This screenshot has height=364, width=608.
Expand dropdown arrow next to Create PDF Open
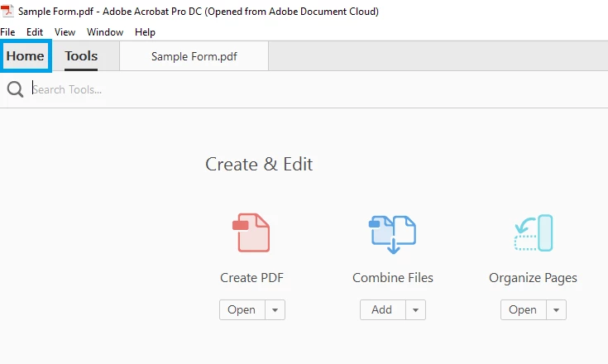[x=275, y=309]
